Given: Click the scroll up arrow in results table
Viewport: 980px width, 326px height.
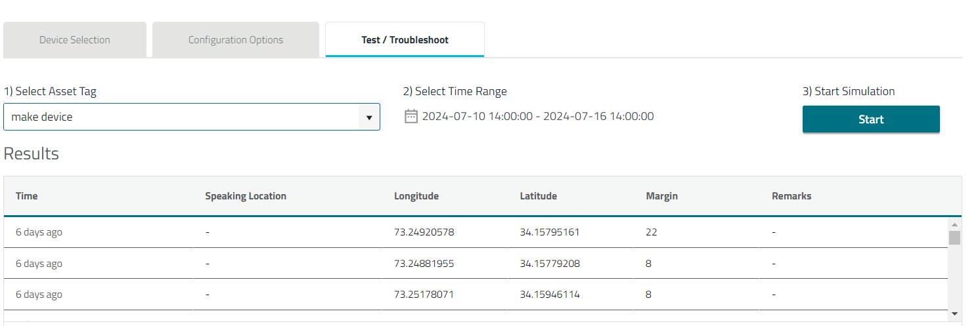Looking at the screenshot, I should [x=954, y=224].
